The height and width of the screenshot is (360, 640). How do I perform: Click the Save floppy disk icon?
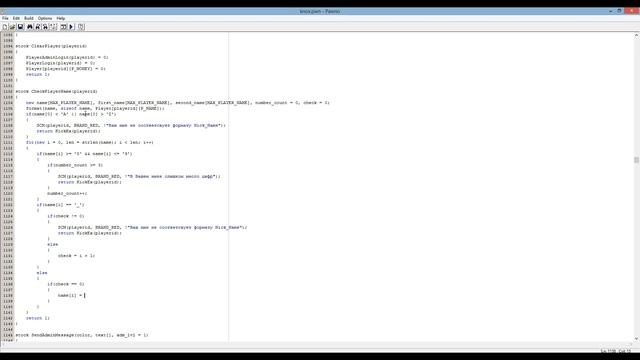pos(20,27)
